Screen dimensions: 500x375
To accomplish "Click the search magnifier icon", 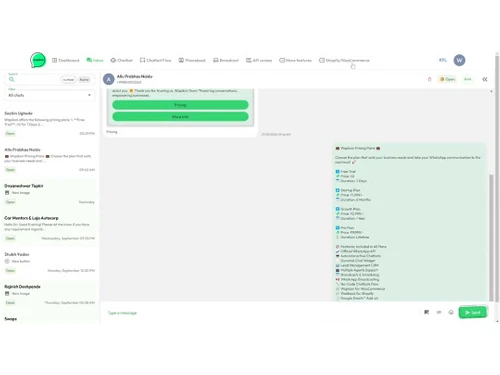I will click(12, 79).
